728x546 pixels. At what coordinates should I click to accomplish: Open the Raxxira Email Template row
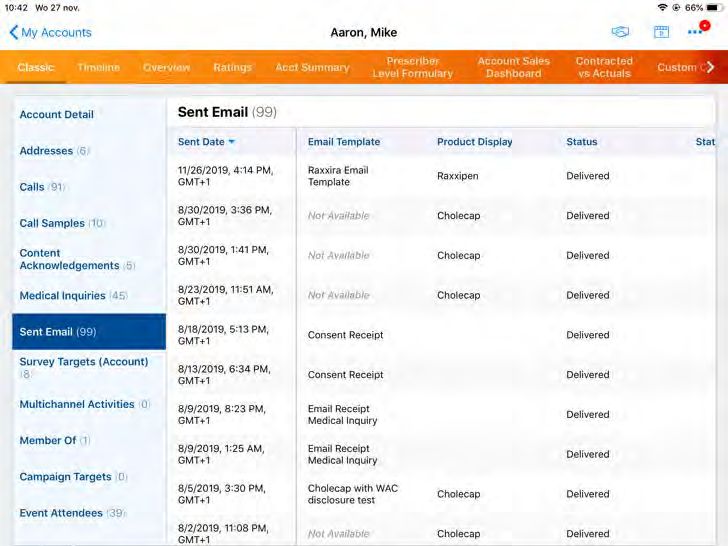click(338, 176)
